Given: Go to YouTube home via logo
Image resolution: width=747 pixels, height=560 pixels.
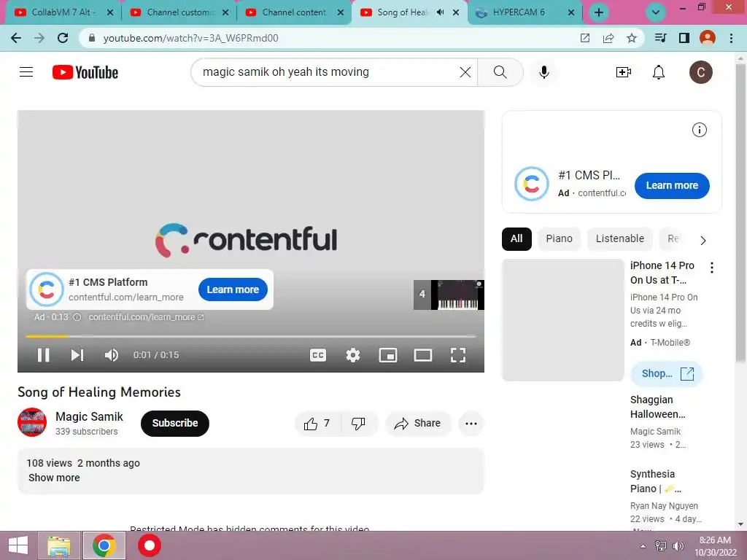Looking at the screenshot, I should (85, 72).
